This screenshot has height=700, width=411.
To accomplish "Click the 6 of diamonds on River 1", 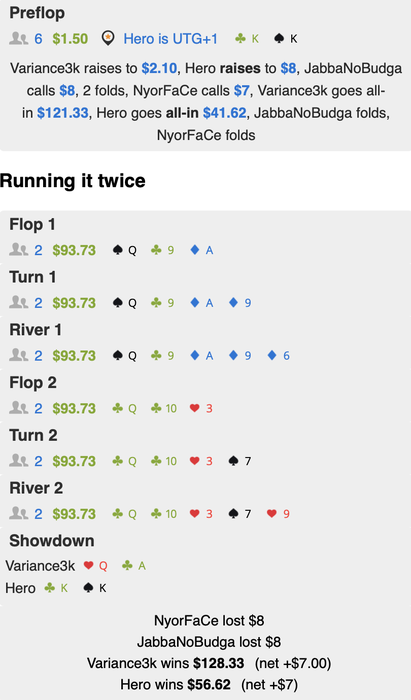I will [278, 356].
